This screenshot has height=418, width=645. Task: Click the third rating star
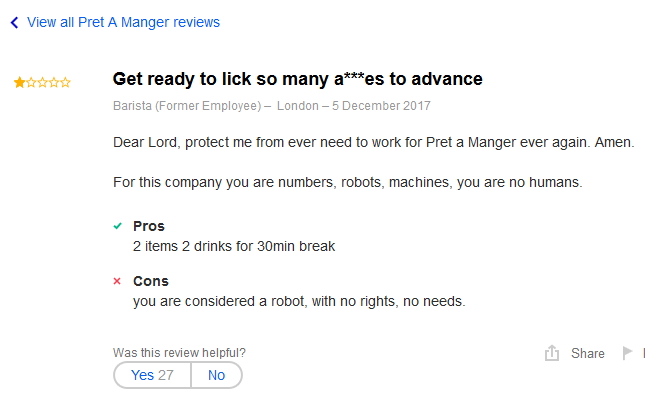pyautogui.click(x=42, y=83)
